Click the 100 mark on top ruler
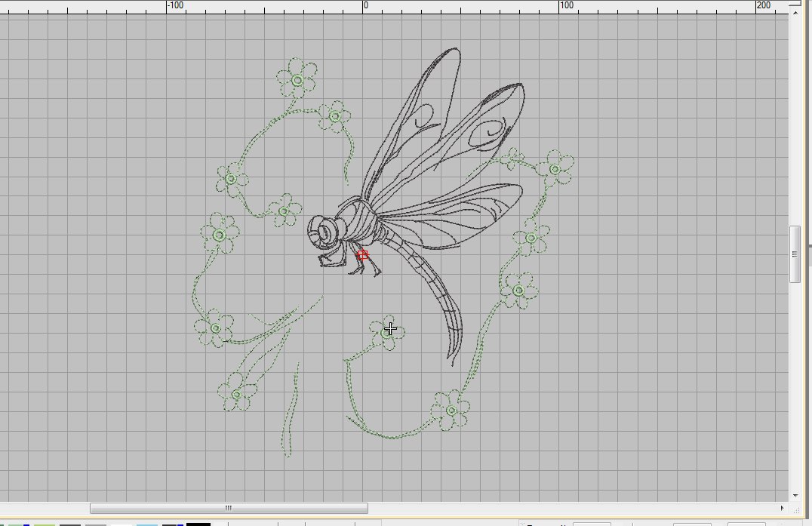Image resolution: width=812 pixels, height=526 pixels. tap(564, 6)
